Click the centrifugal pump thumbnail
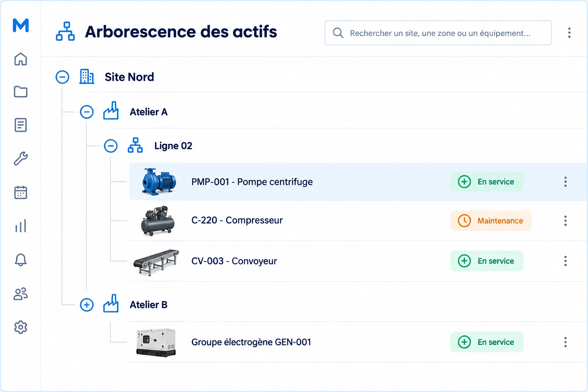This screenshot has height=392, width=588. (158, 181)
